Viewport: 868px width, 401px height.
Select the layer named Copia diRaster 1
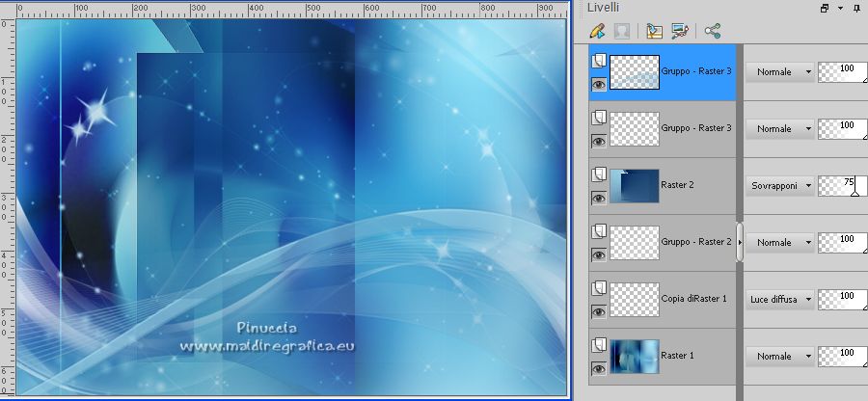coord(693,299)
